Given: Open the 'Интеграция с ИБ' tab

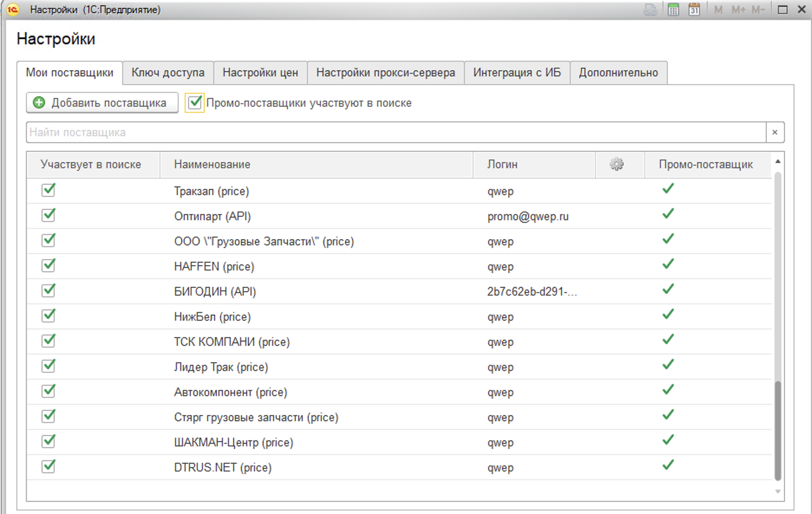Looking at the screenshot, I should point(517,72).
